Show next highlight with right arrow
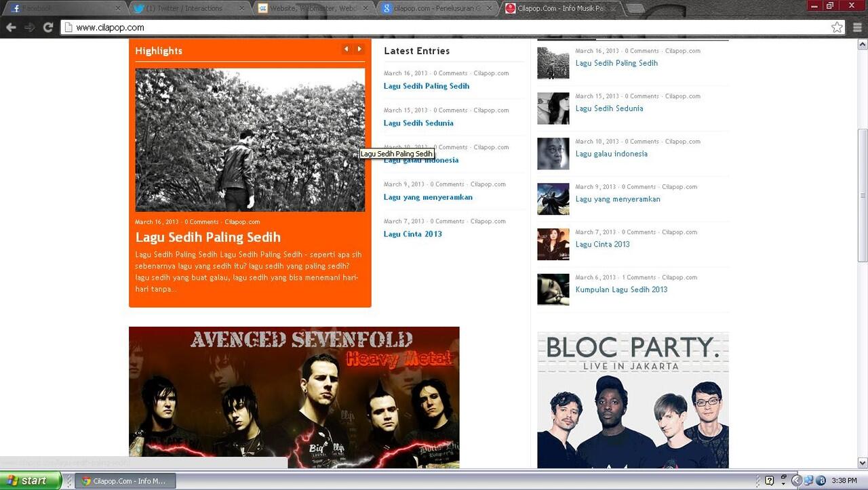868x490 pixels. point(359,49)
